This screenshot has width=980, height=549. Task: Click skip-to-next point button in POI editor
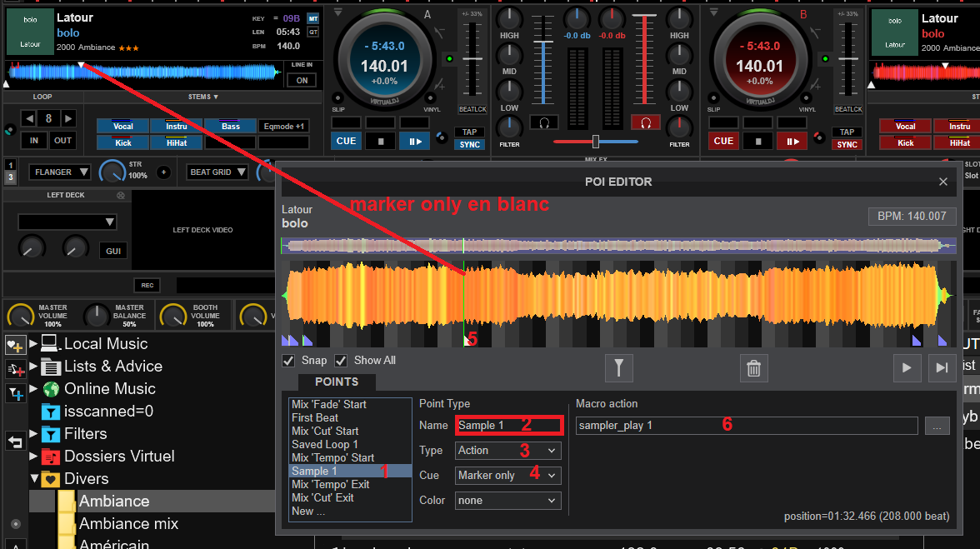coord(942,368)
